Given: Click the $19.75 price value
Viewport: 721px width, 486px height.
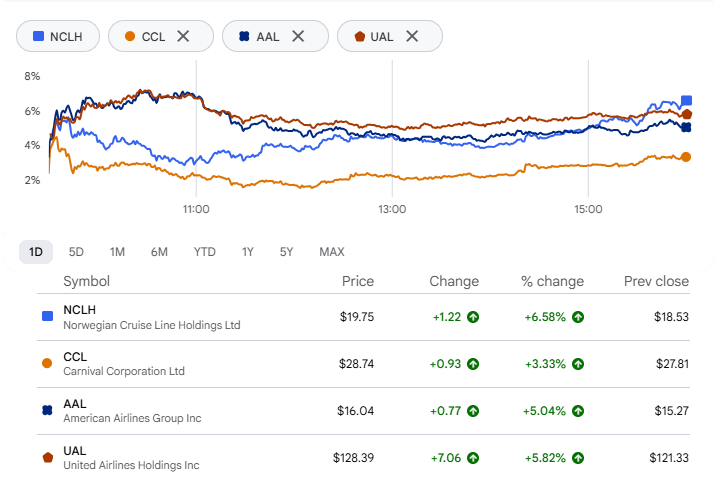Looking at the screenshot, I should [357, 317].
